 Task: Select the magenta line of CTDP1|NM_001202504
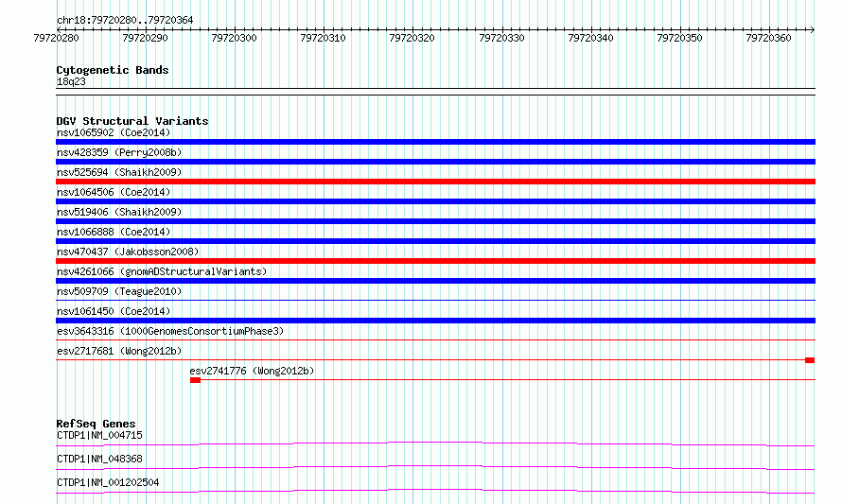point(435,491)
